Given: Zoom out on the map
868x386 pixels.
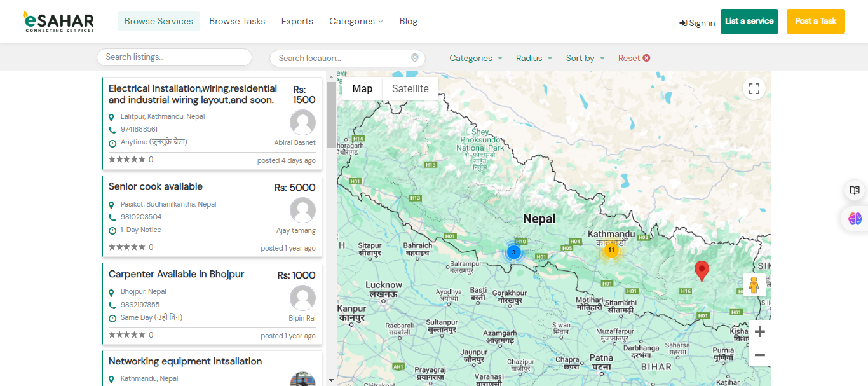Looking at the screenshot, I should point(760,355).
